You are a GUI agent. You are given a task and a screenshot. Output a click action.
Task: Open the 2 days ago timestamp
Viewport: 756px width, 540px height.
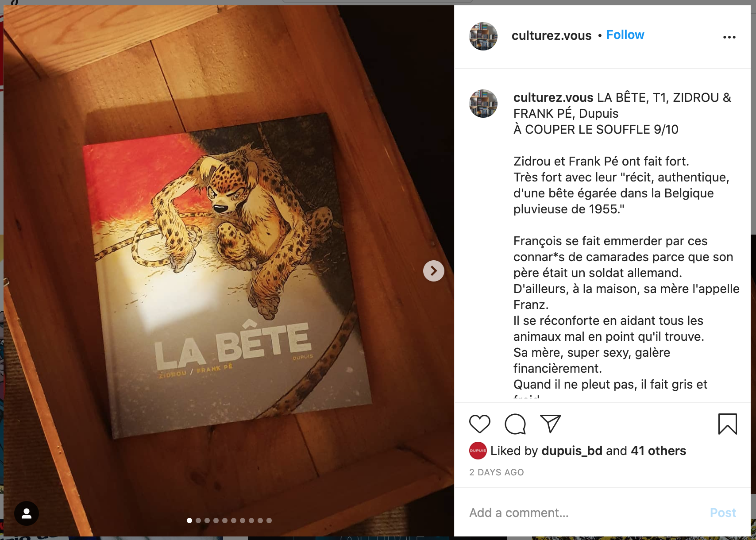497,472
